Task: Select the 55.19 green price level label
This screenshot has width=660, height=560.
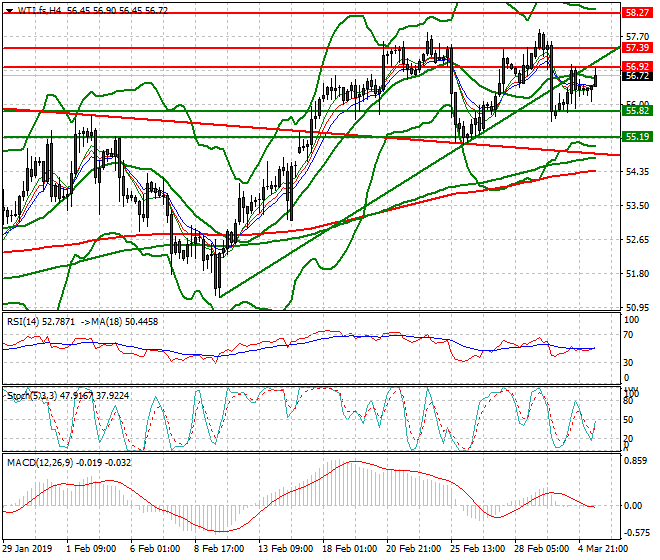Action: 637,136
